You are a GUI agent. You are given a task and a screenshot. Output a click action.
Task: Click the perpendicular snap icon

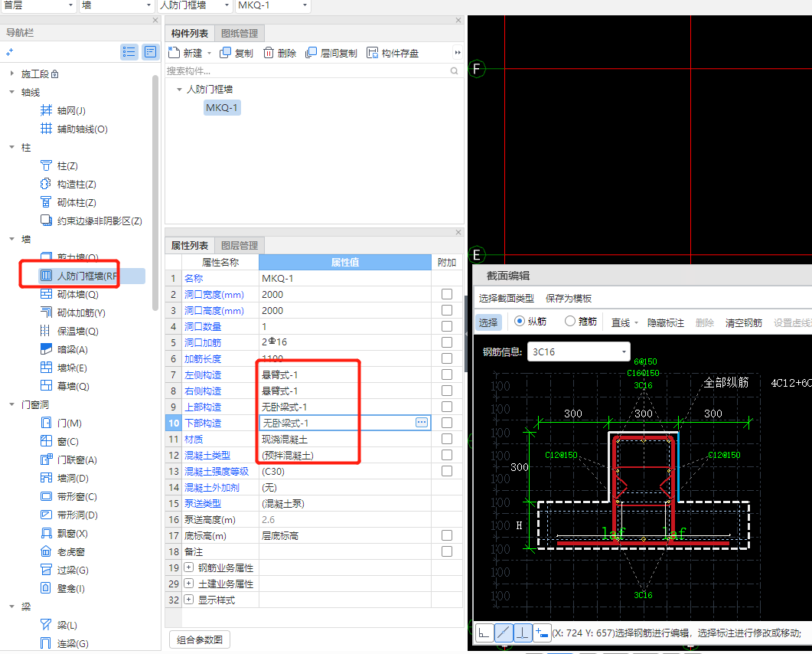[523, 633]
